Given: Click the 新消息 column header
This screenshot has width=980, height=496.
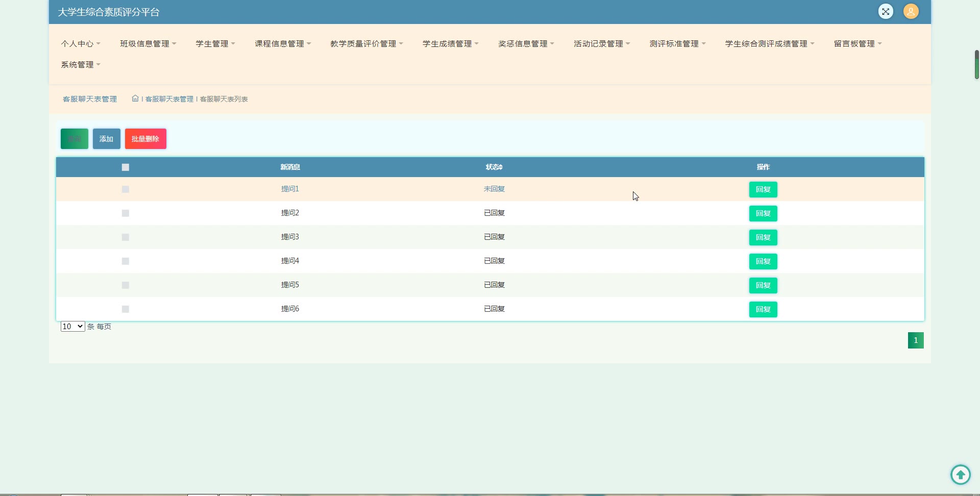Looking at the screenshot, I should pyautogui.click(x=290, y=167).
